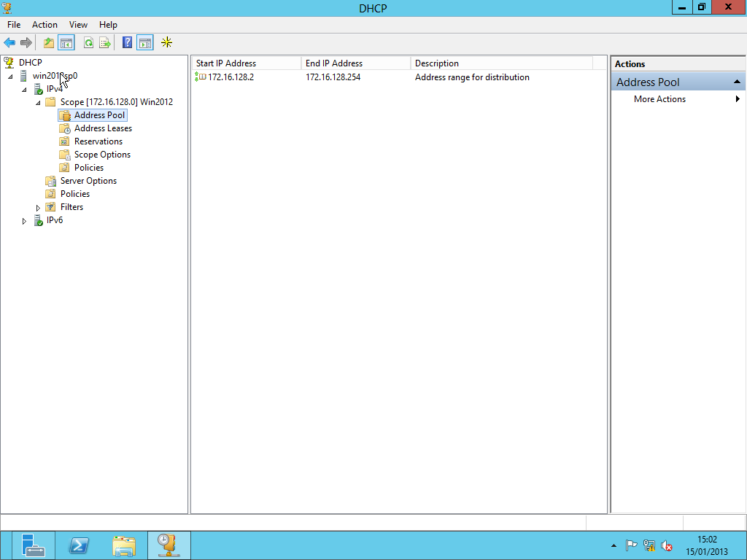Open the Action menu

[x=44, y=25]
